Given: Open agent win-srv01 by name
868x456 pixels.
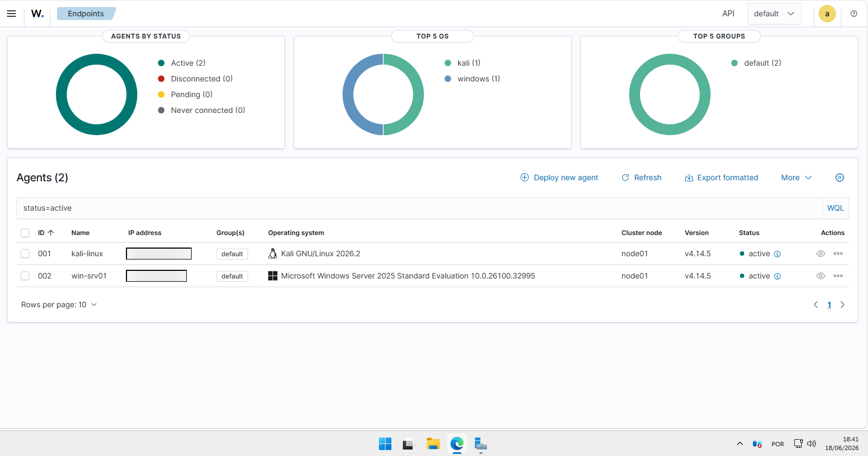Looking at the screenshot, I should click(89, 276).
